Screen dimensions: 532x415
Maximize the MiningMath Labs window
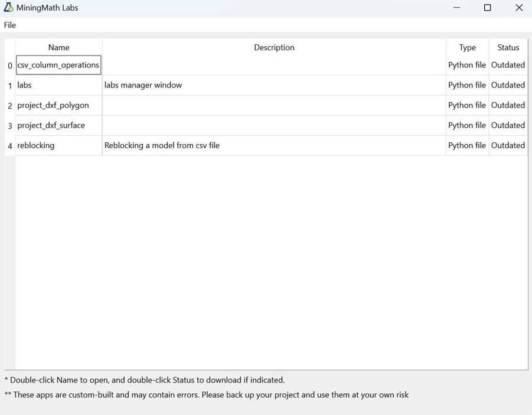point(487,8)
